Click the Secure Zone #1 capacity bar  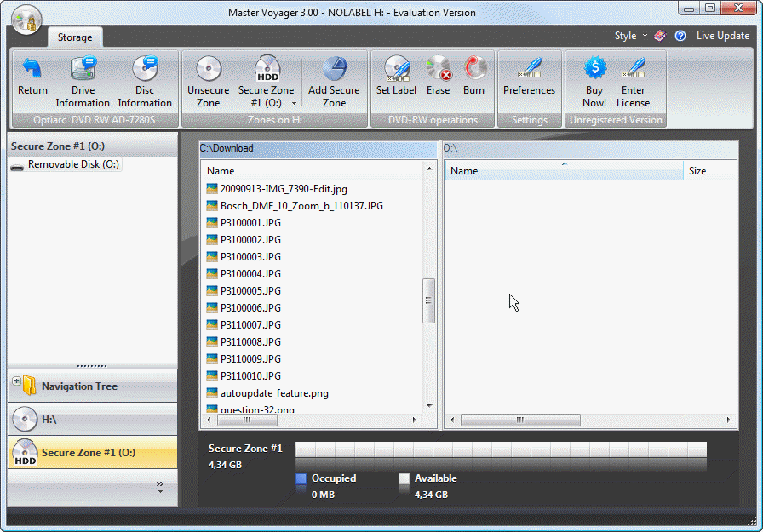(502, 449)
